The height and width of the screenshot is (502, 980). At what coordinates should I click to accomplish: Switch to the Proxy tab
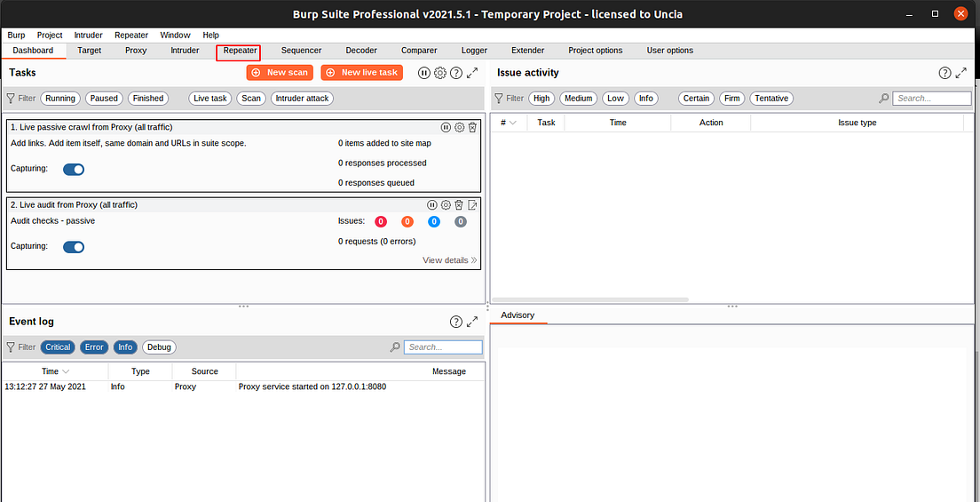(136, 51)
